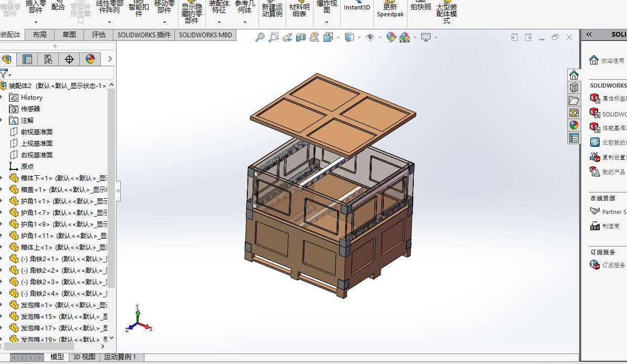Open the View Palette tab in task pane
627x364 pixels.
point(574,113)
